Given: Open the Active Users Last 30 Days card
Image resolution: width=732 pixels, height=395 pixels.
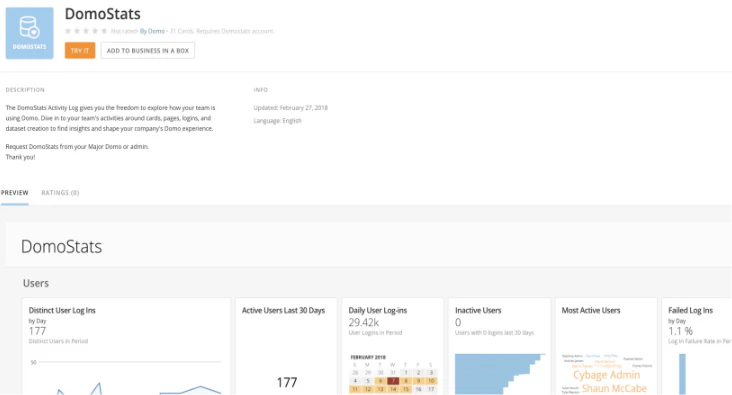Looking at the screenshot, I should [286, 346].
